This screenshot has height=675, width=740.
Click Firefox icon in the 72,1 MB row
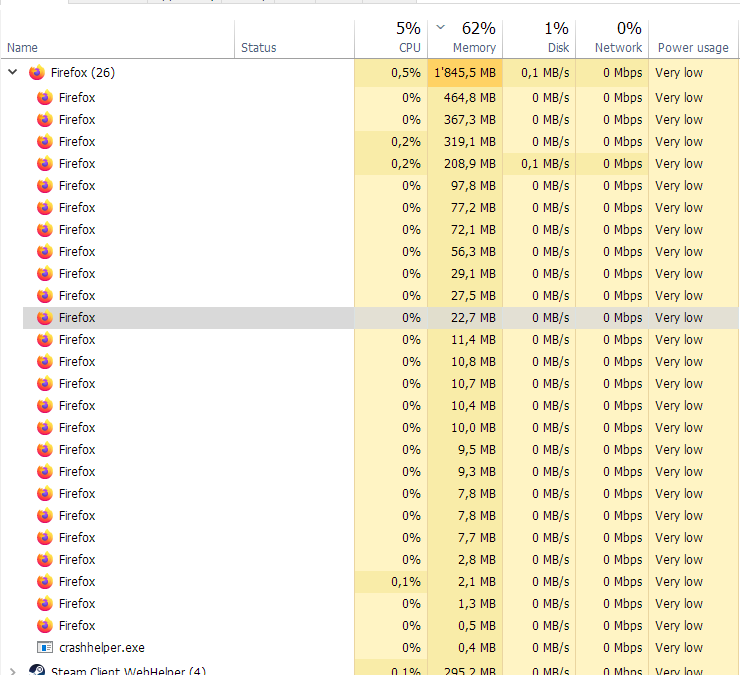click(45, 229)
